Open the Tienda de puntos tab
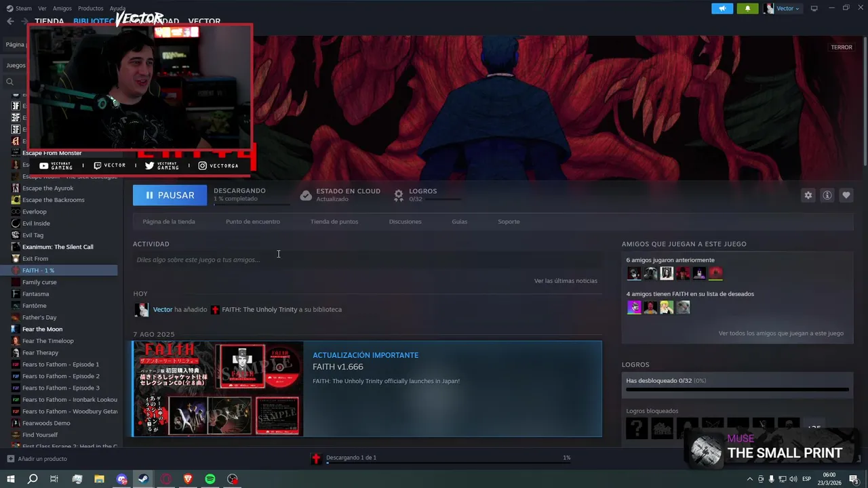The width and height of the screenshot is (868, 488). [334, 222]
